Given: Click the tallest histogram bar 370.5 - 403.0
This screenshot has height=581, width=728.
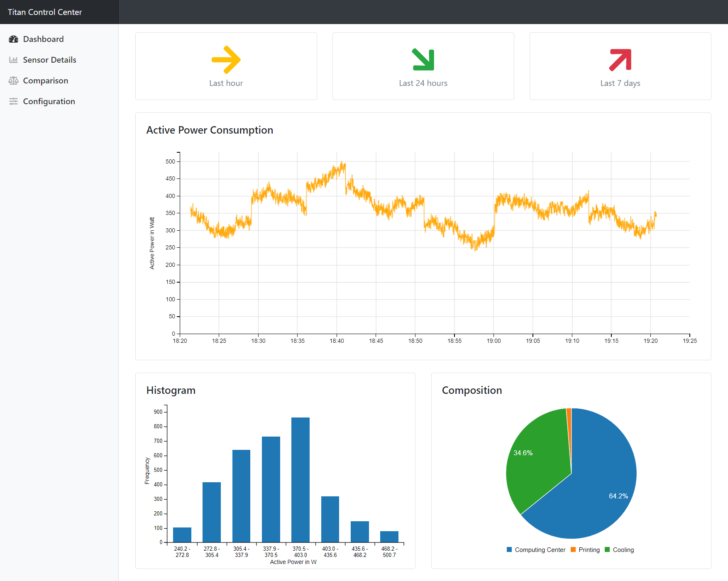Looking at the screenshot, I should point(300,480).
